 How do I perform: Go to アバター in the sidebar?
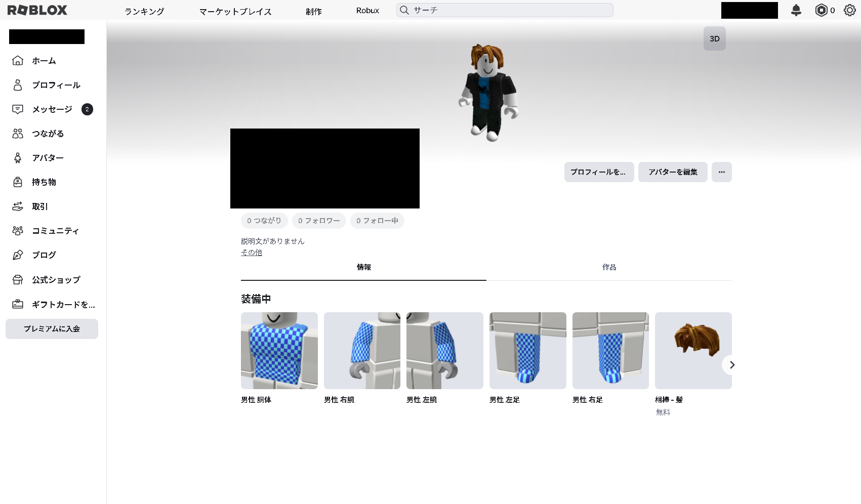click(48, 158)
